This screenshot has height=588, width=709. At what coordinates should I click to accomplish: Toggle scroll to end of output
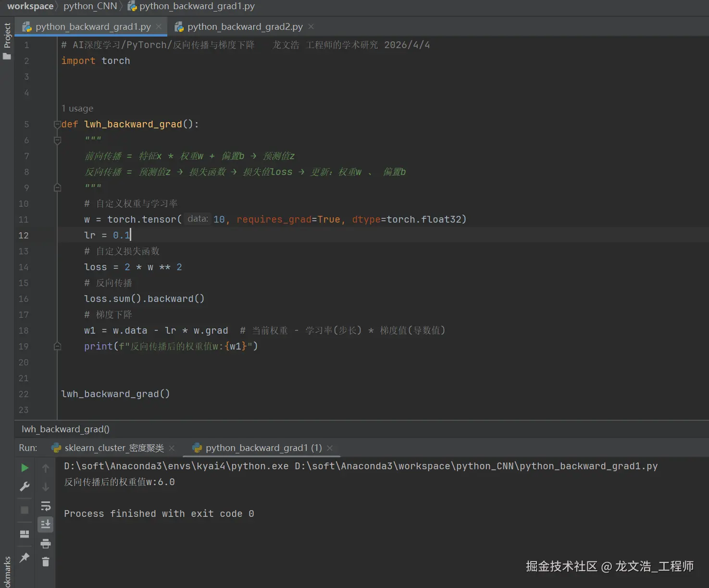46,524
